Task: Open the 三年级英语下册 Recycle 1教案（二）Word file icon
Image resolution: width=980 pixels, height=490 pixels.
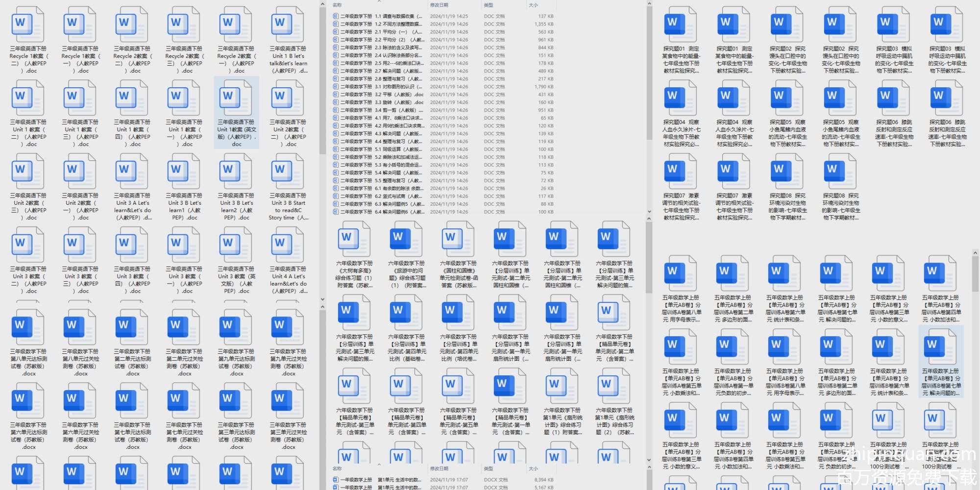Action: point(28,24)
